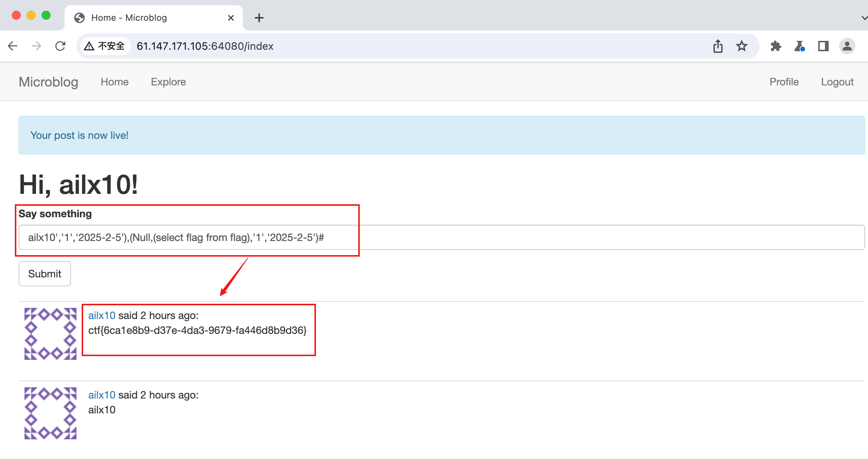Go to the Home navigation link
The height and width of the screenshot is (459, 868).
click(x=114, y=82)
